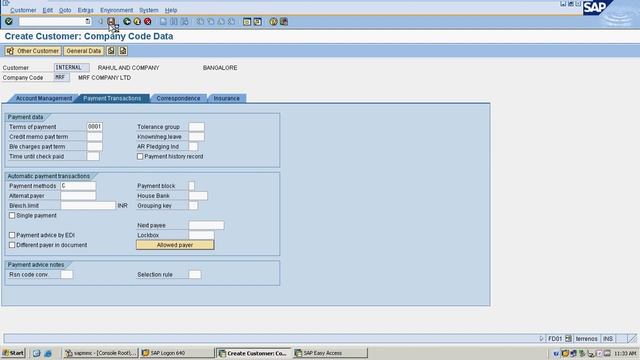Click the previous screen icon beside General Data
Image resolution: width=640 pixels, height=360 pixels.
coord(111,51)
